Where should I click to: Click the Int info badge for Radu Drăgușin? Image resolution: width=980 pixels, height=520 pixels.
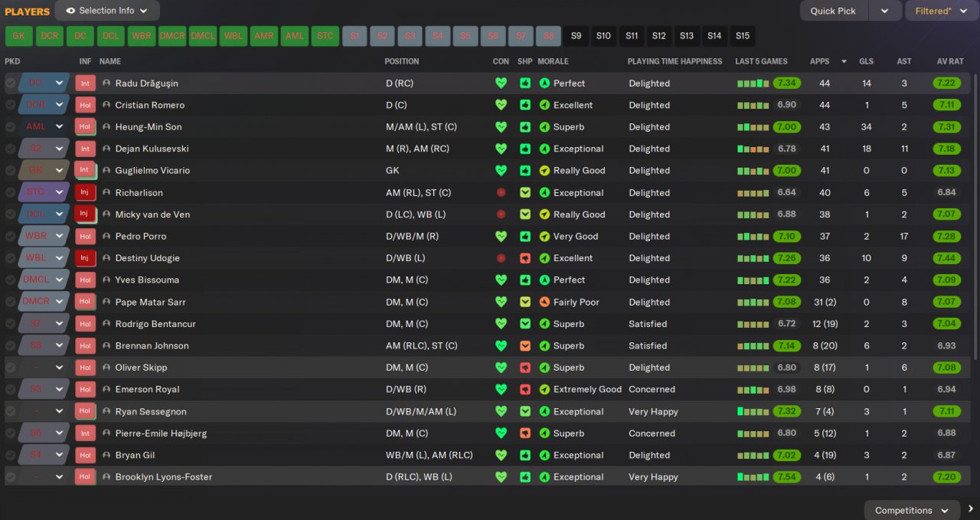click(x=85, y=83)
